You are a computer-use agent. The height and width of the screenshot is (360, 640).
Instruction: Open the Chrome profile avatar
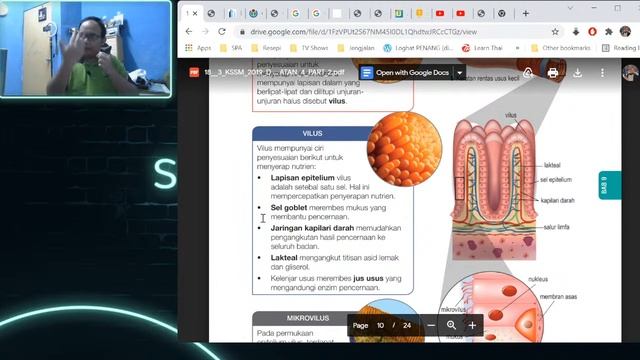click(x=625, y=31)
